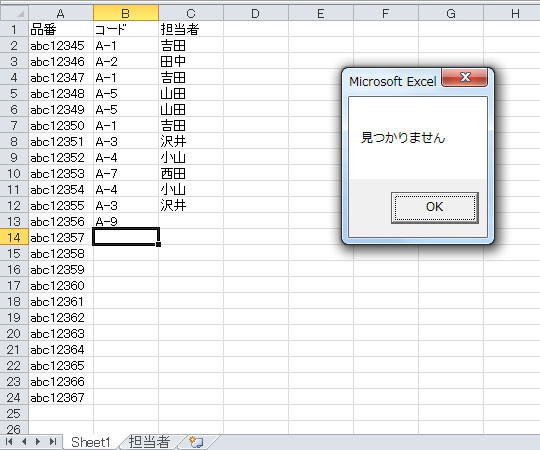Select cell containing abc12356
This screenshot has height=450, width=540.
[x=61, y=221]
